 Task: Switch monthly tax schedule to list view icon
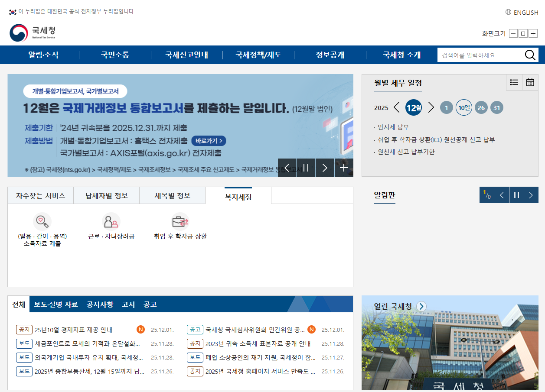[514, 82]
